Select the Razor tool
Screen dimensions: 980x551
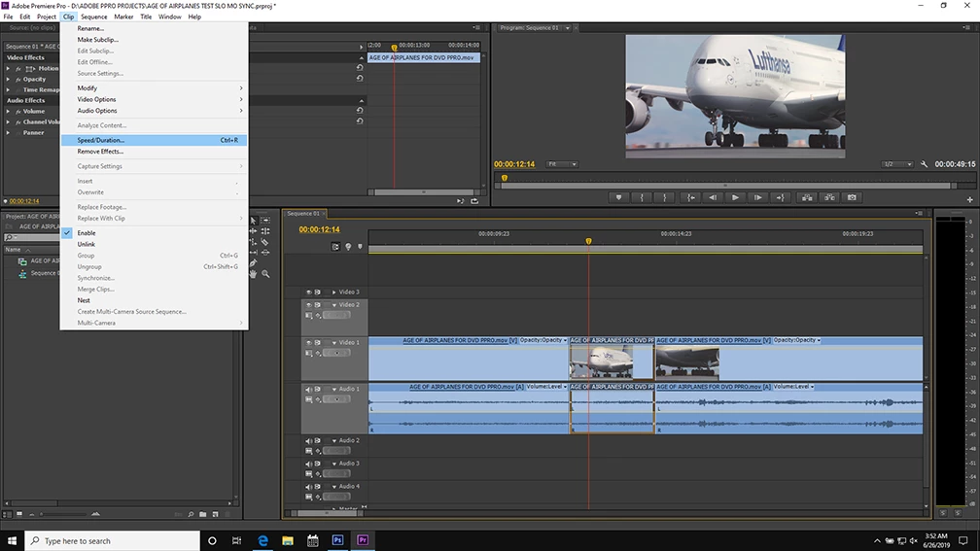(265, 242)
